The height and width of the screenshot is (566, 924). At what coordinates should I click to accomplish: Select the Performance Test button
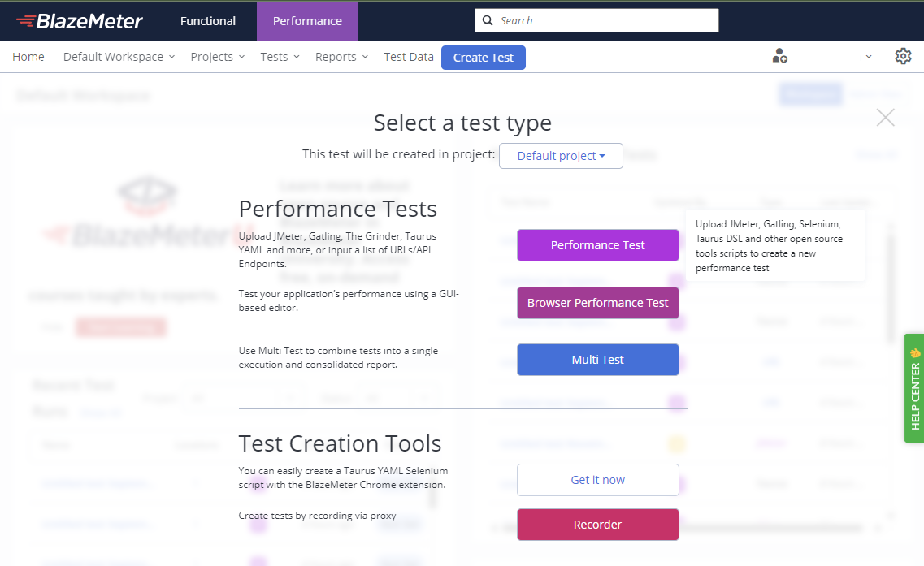click(x=597, y=245)
